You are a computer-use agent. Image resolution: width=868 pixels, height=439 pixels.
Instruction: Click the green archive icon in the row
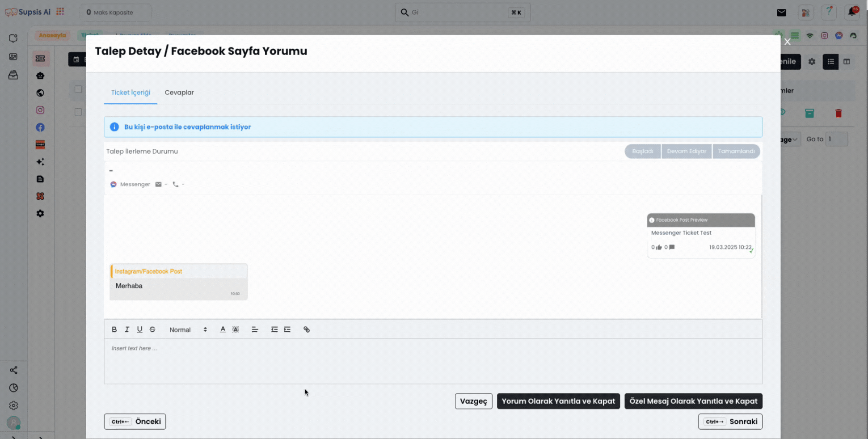[809, 113]
